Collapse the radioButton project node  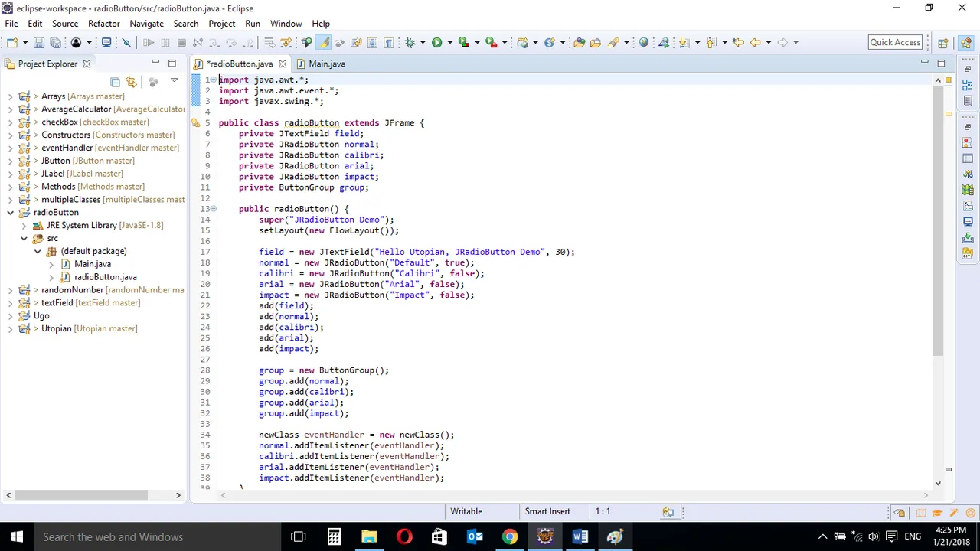pyautogui.click(x=10, y=213)
